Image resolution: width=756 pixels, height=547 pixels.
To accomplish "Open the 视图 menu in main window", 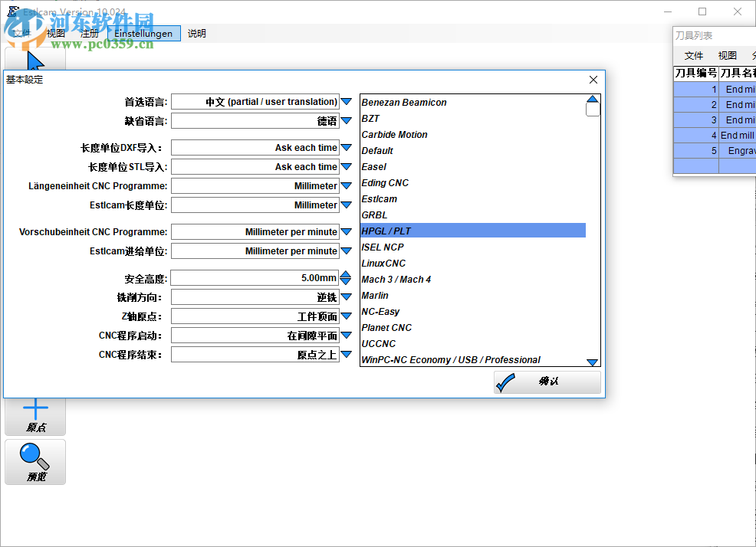I will [x=55, y=33].
